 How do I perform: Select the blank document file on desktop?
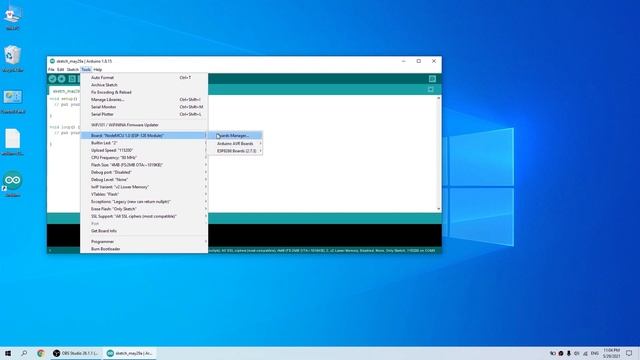coord(13,142)
